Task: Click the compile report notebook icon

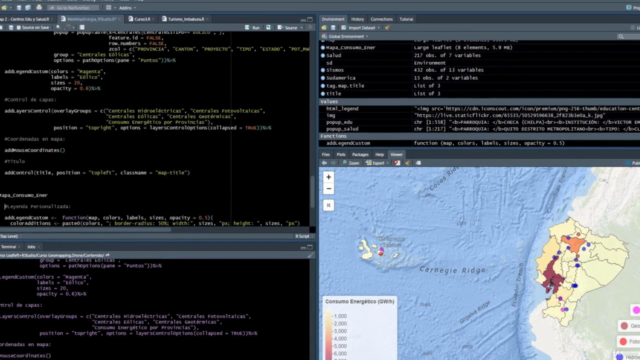Action: point(82,27)
